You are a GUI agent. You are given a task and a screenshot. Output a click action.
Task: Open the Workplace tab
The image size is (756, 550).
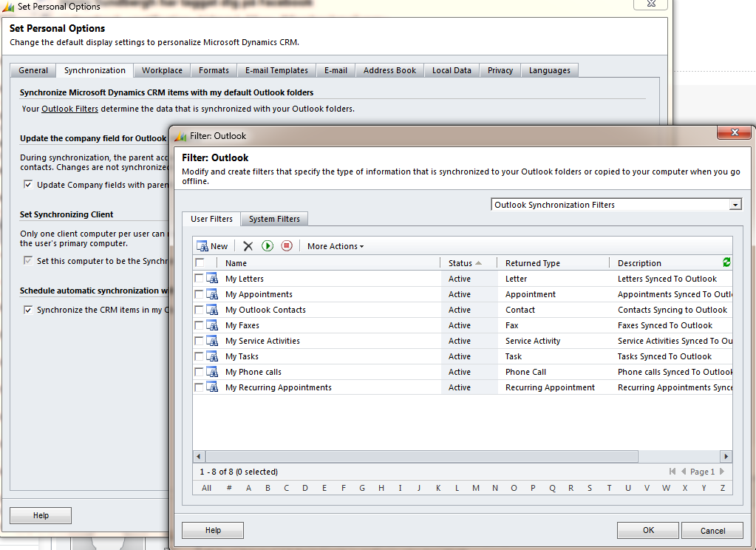click(162, 70)
